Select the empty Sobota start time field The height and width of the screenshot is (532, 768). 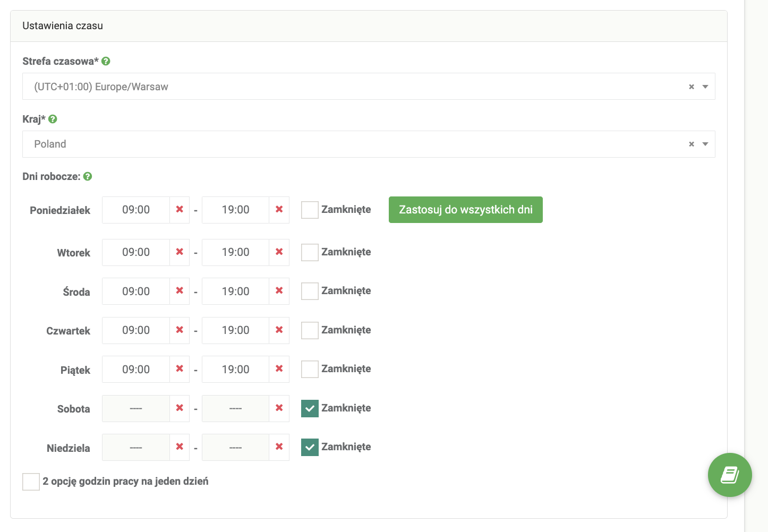click(136, 408)
